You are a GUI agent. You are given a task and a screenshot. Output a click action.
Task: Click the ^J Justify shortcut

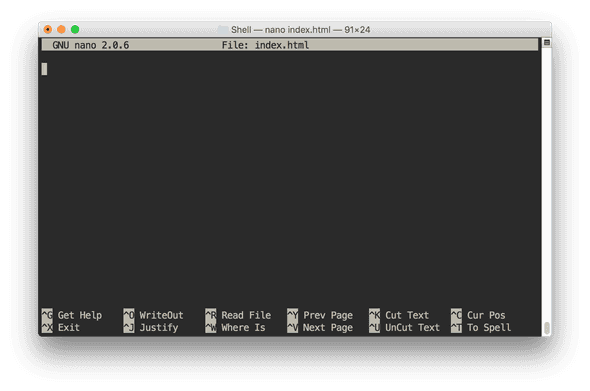coord(151,327)
